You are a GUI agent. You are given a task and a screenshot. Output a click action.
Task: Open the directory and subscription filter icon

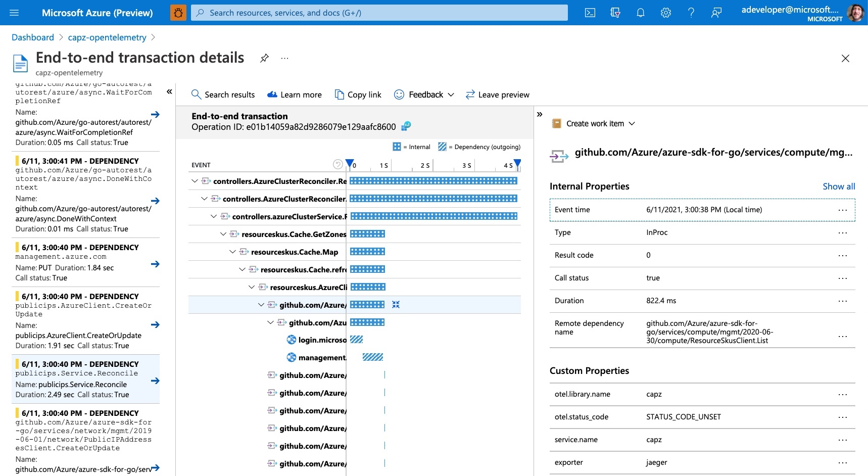click(615, 13)
